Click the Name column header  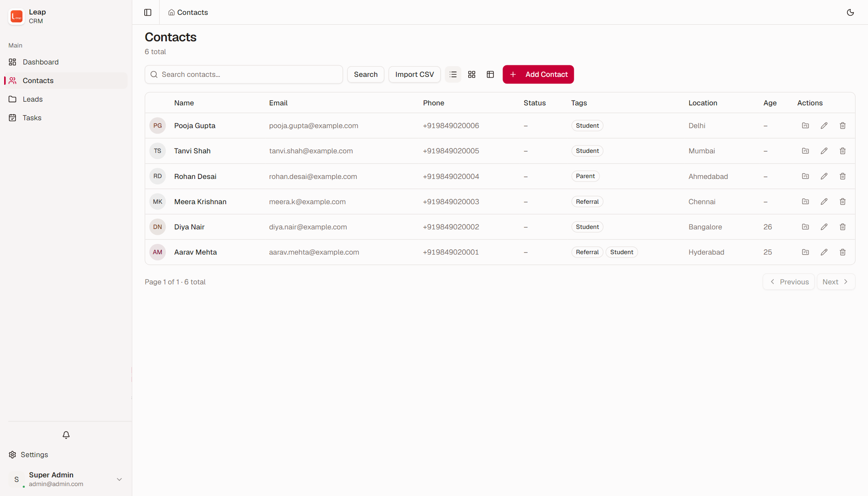click(184, 103)
